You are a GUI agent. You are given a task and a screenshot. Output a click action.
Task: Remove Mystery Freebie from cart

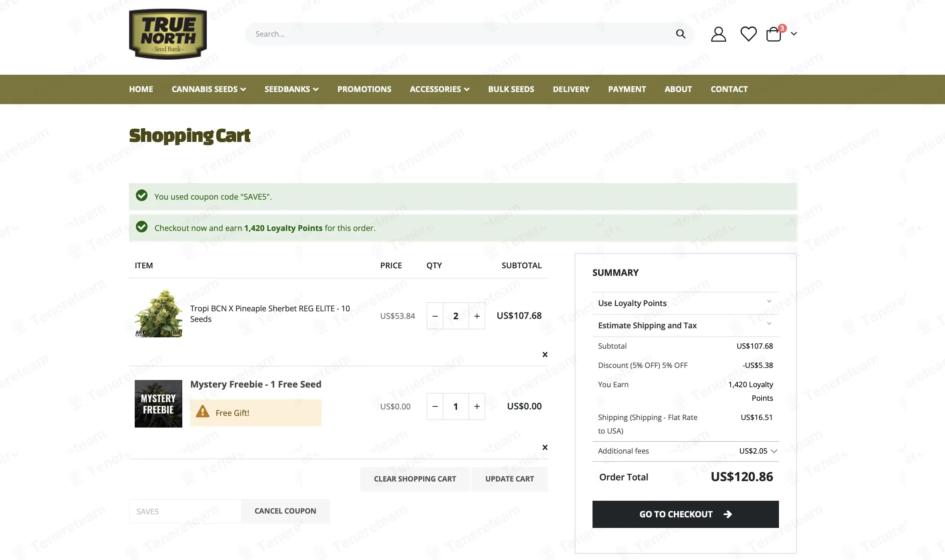click(x=545, y=447)
